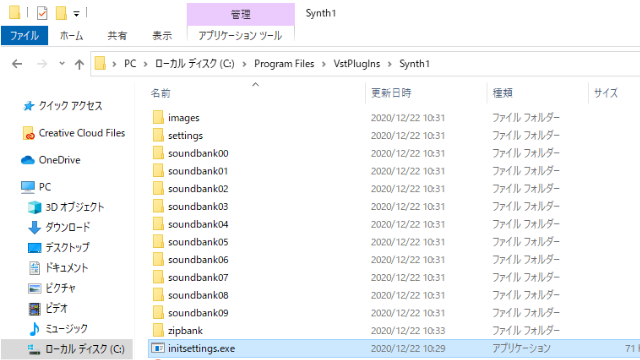640x360 pixels.
Task: Go back with the back arrow
Action: click(17, 64)
